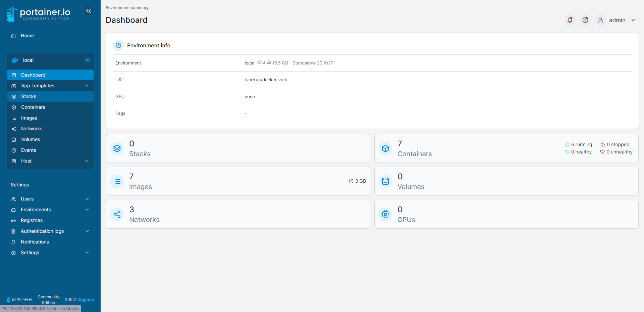644x312 pixels.
Task: Open the admin user dropdown arrow
Action: pos(633,20)
